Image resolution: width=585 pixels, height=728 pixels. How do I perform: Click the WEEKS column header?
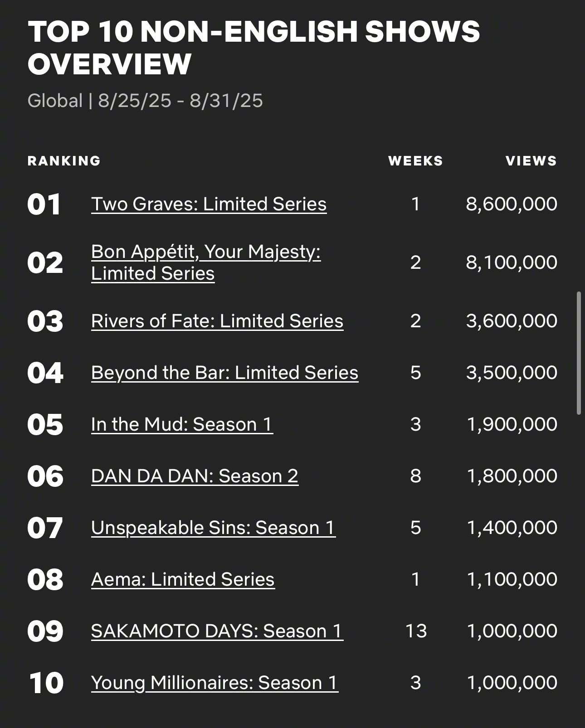pyautogui.click(x=415, y=161)
